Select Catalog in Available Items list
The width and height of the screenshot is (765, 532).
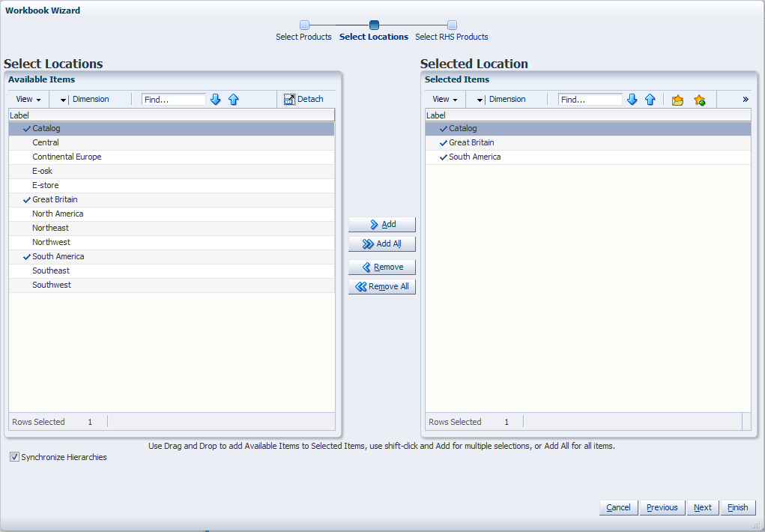click(172, 128)
